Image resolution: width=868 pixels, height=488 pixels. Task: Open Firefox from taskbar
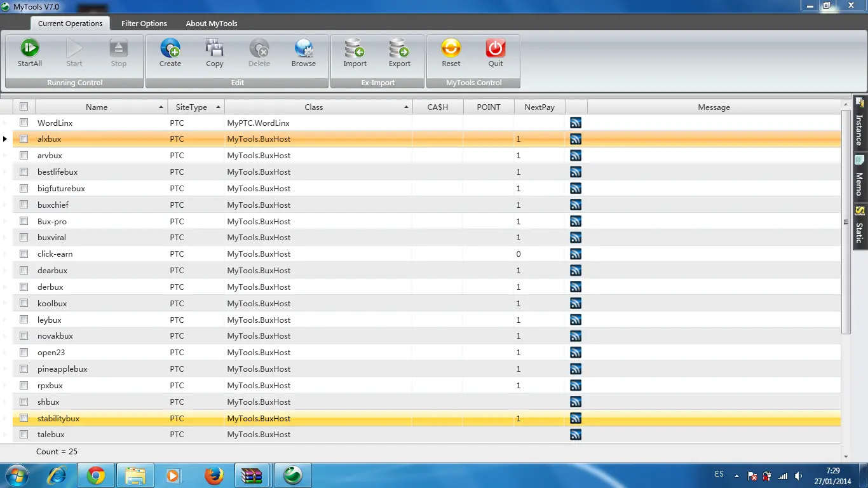pyautogui.click(x=214, y=475)
